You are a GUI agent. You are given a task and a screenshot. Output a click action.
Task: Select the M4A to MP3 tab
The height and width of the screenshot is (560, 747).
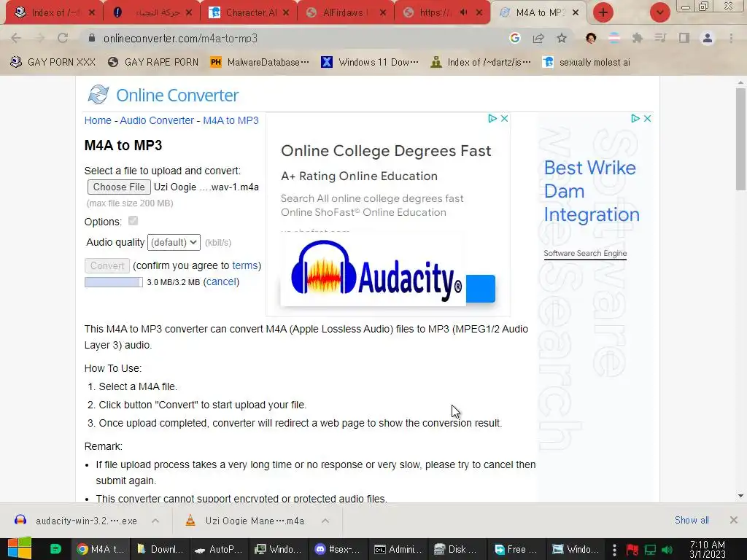point(538,12)
